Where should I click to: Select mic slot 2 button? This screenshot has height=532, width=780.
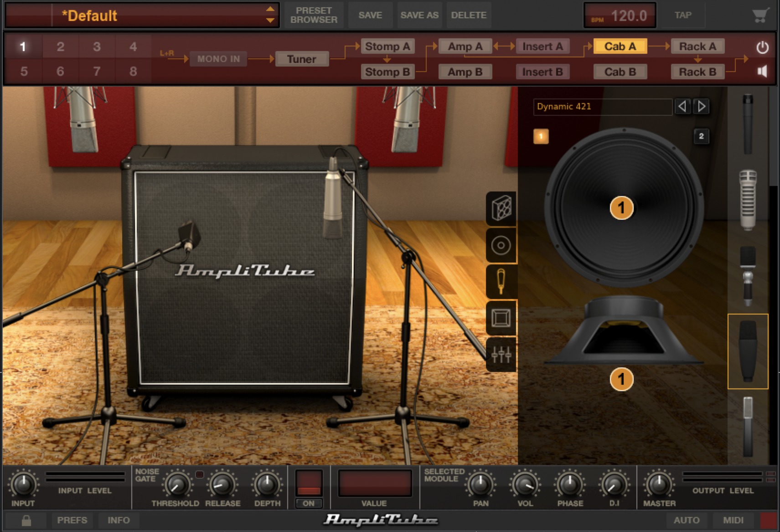(x=701, y=136)
